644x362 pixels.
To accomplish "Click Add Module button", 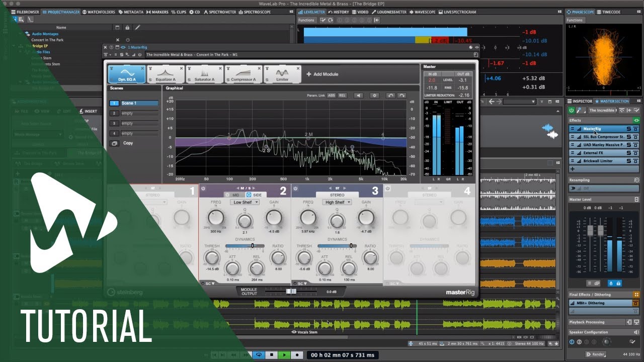I will [x=323, y=74].
